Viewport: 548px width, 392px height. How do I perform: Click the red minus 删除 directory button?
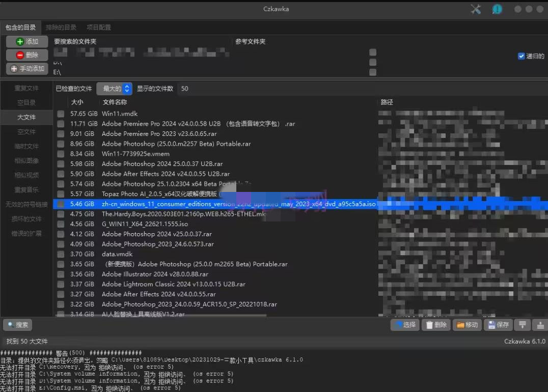pyautogui.click(x=27, y=55)
